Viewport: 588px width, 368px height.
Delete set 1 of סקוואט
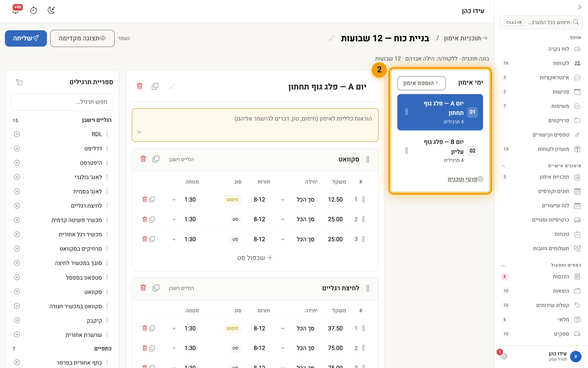pos(145,200)
